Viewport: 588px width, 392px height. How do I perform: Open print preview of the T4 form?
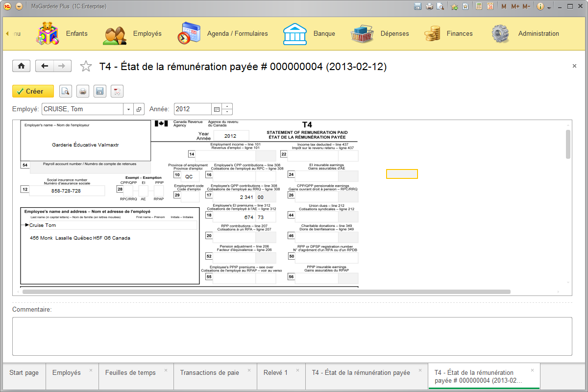click(65, 91)
